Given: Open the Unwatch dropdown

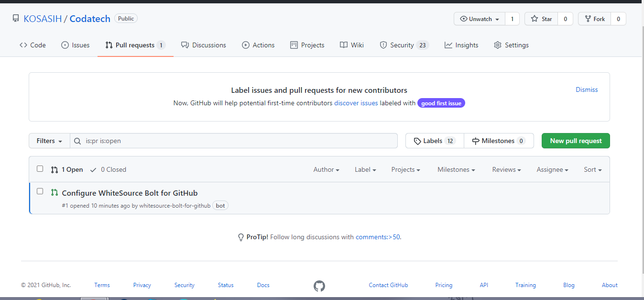Looking at the screenshot, I should click(480, 19).
